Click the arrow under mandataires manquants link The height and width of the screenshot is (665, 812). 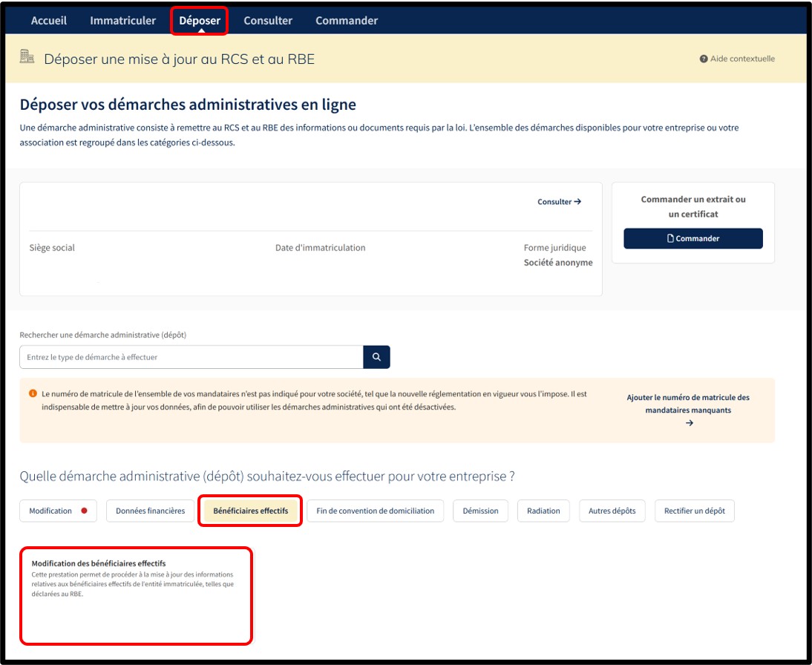click(x=689, y=423)
